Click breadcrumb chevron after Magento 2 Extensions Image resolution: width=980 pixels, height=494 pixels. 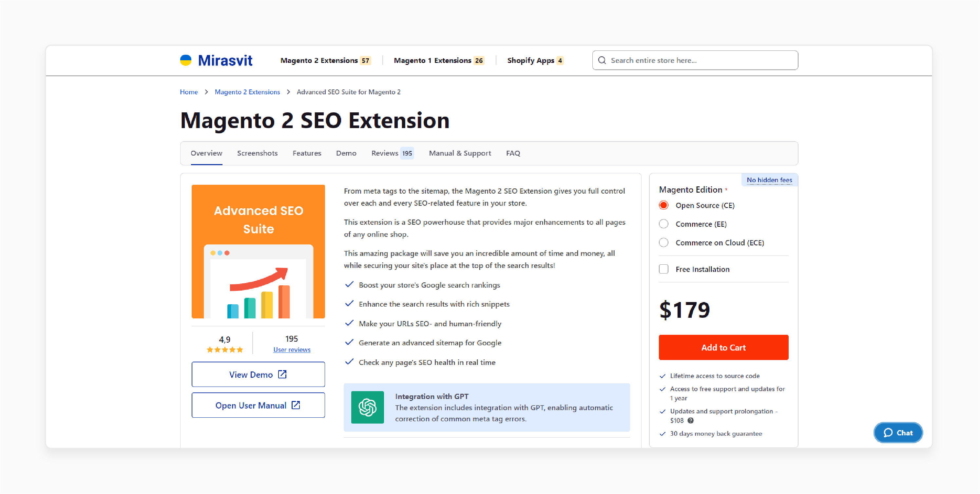(288, 92)
